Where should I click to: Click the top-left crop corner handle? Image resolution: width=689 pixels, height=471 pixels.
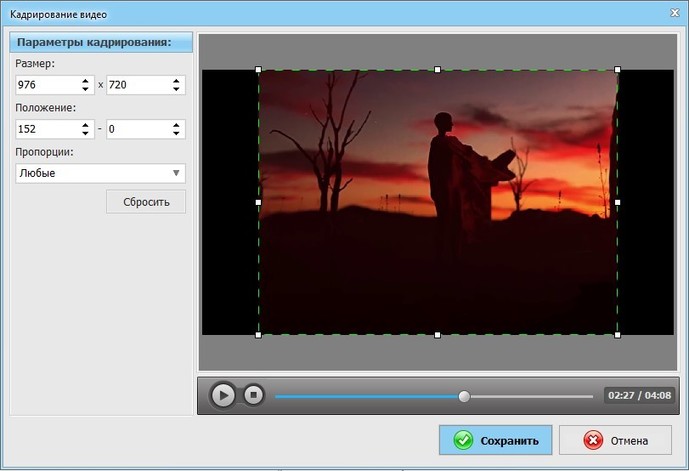coord(259,70)
